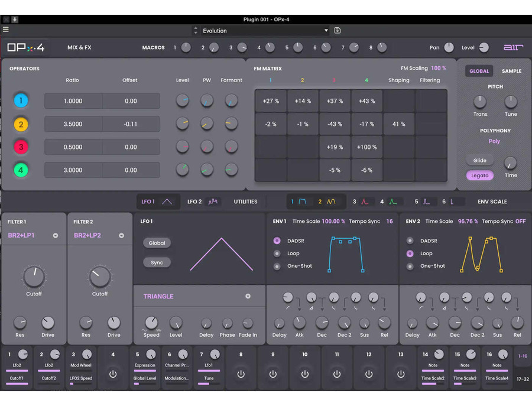Screen dimensions: 532x406
Task: Adjust slot 1 Cutoff1 amount slider
Action: pyautogui.click(x=17, y=384)
